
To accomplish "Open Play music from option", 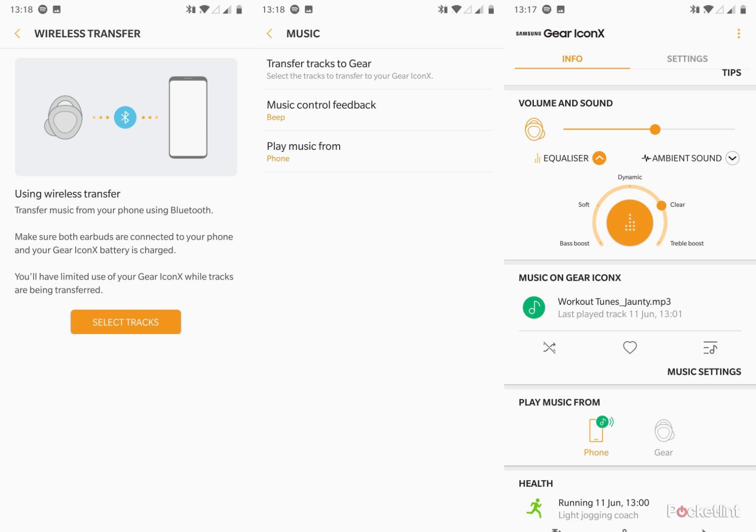I will coord(378,152).
